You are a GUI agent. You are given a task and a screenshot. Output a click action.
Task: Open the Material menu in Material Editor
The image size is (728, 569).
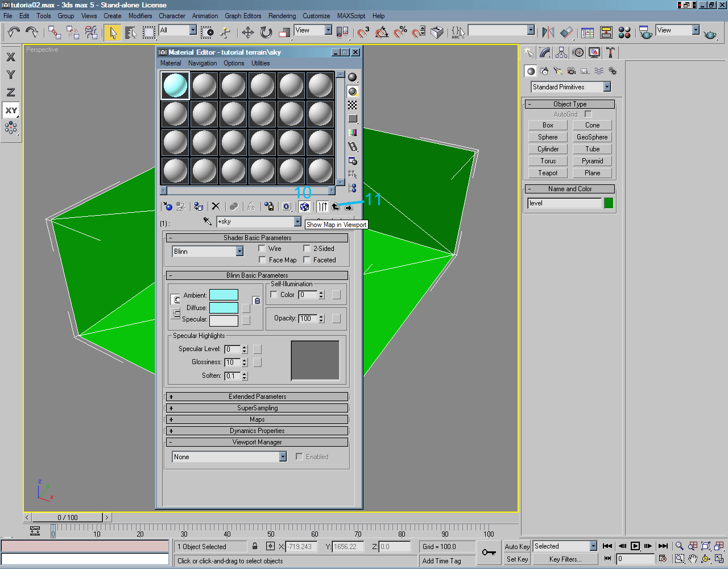pyautogui.click(x=171, y=63)
